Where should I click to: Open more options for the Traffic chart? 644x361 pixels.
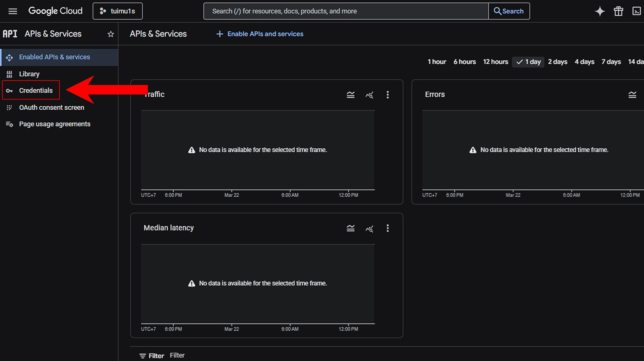point(387,95)
